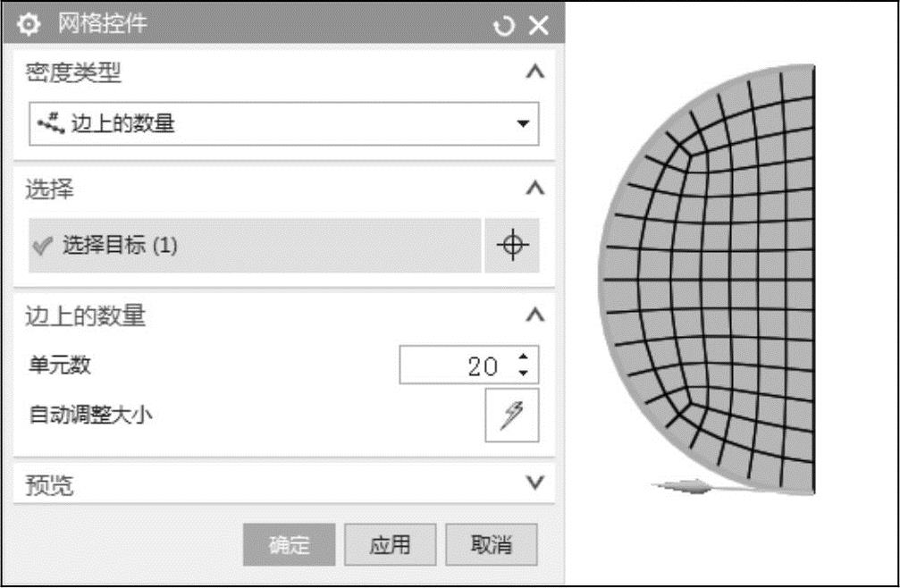The width and height of the screenshot is (900, 588).
Task: Click the 确定 button
Action: 289,545
